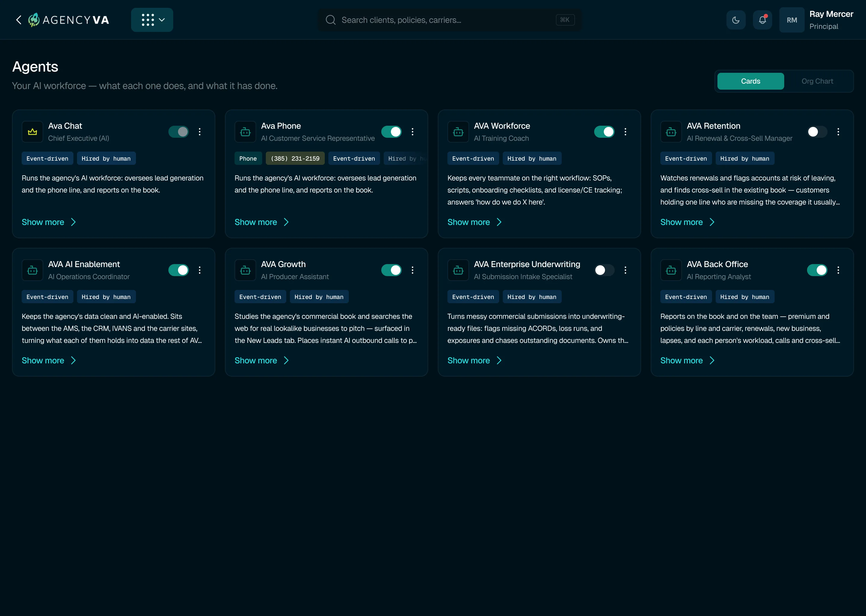Open notifications bell
This screenshot has height=616, width=866.
tap(762, 20)
